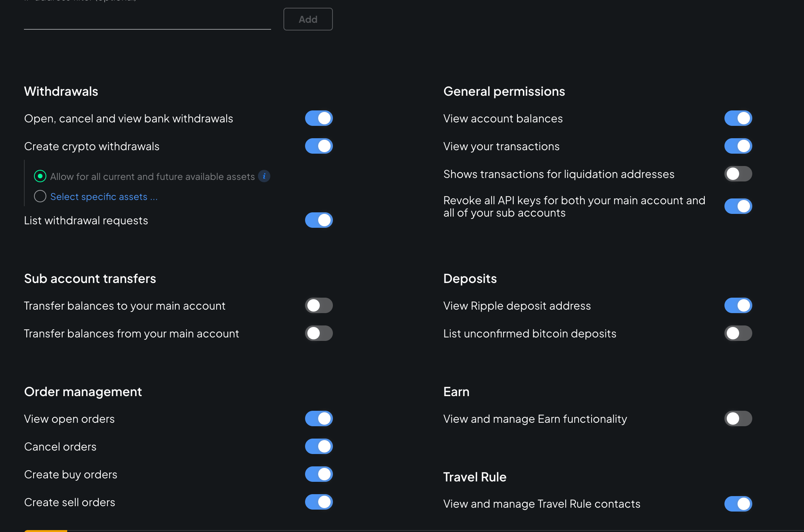Turn off Create crypto withdrawals

point(319,146)
